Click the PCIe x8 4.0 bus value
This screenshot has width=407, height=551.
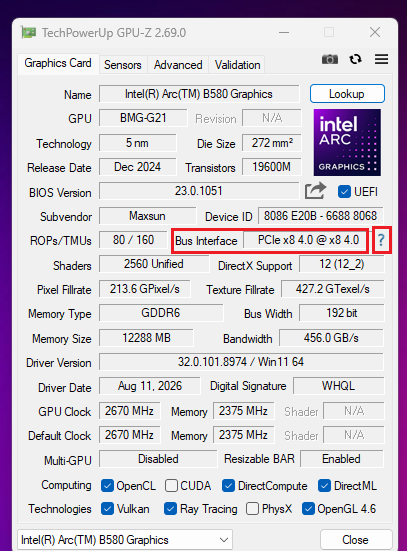(x=305, y=240)
